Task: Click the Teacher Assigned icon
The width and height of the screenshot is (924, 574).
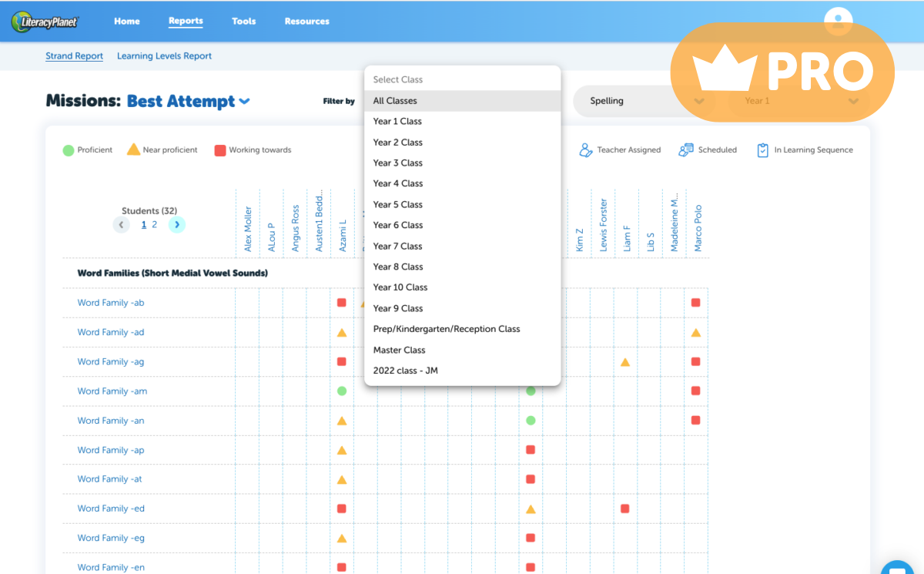Action: (x=586, y=150)
